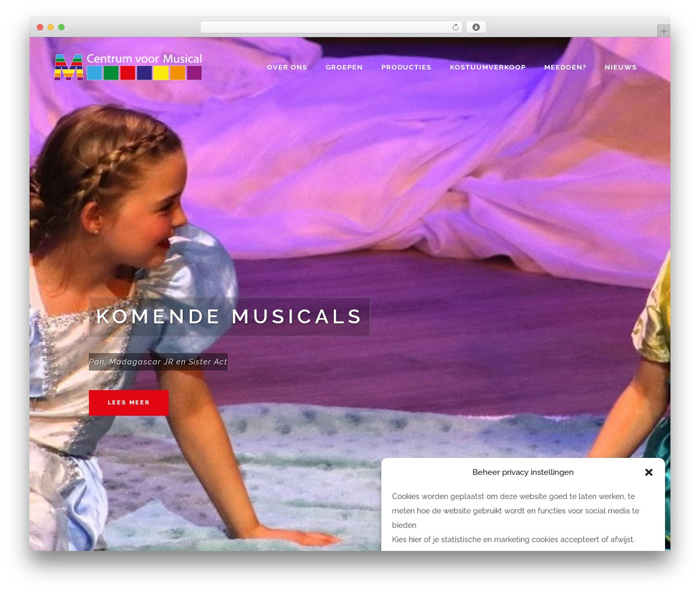Focus the browser address bar
This screenshot has height=593, width=700.
click(x=331, y=27)
